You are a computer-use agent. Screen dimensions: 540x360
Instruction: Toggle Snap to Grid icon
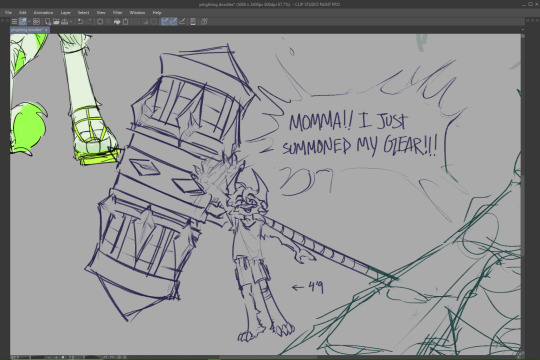pos(182,22)
